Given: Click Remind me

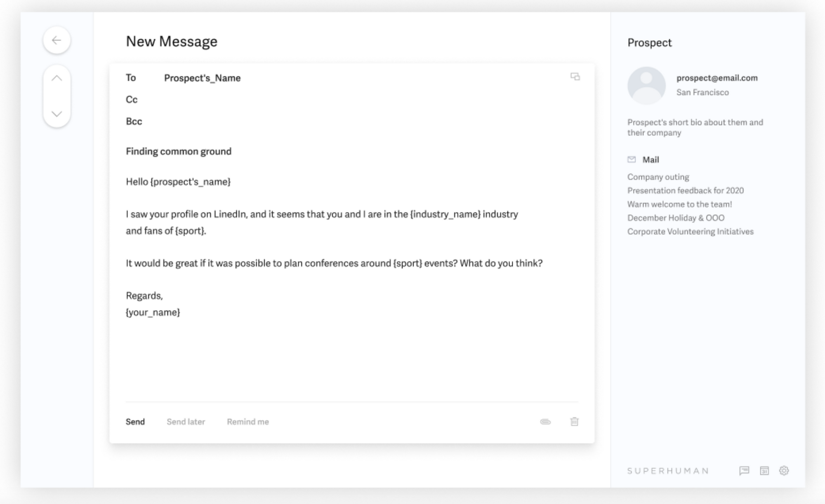Looking at the screenshot, I should point(248,422).
